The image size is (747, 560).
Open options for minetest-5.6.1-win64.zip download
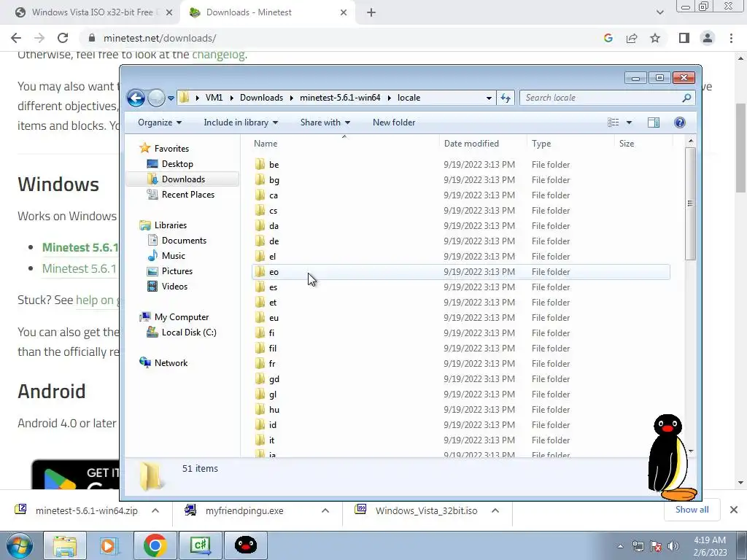[155, 510]
